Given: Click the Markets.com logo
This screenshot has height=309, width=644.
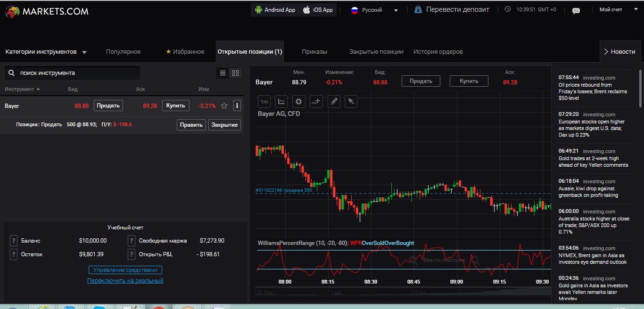Looking at the screenshot, I should coord(47,11).
